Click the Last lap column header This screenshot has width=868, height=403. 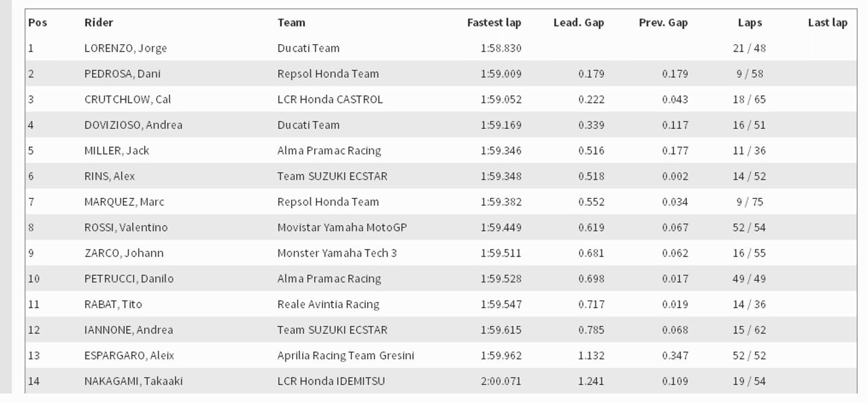tap(827, 23)
